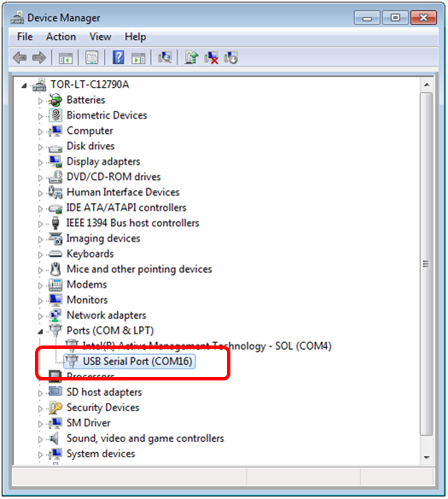Minimize the Device Manager window

[367, 18]
